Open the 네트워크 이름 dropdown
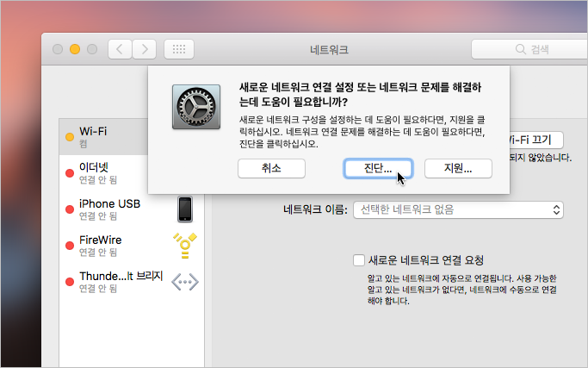Screen dimensions: 588x368 coord(458,209)
